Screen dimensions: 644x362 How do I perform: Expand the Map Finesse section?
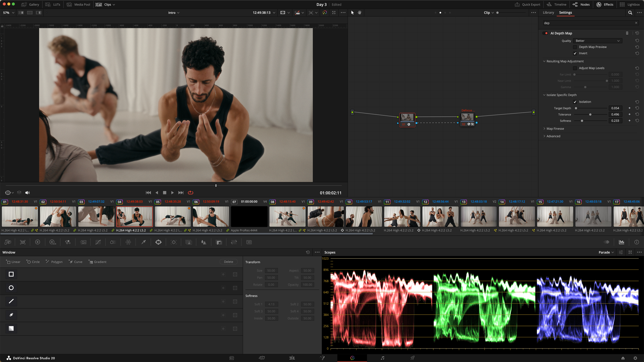(x=555, y=129)
